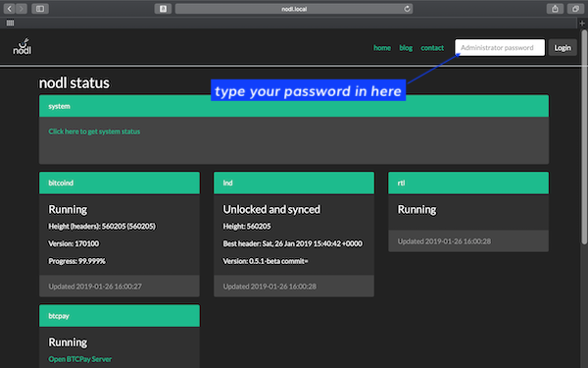Viewport: 588px width, 368px height.
Task: Click the Administrator password field
Action: point(500,48)
